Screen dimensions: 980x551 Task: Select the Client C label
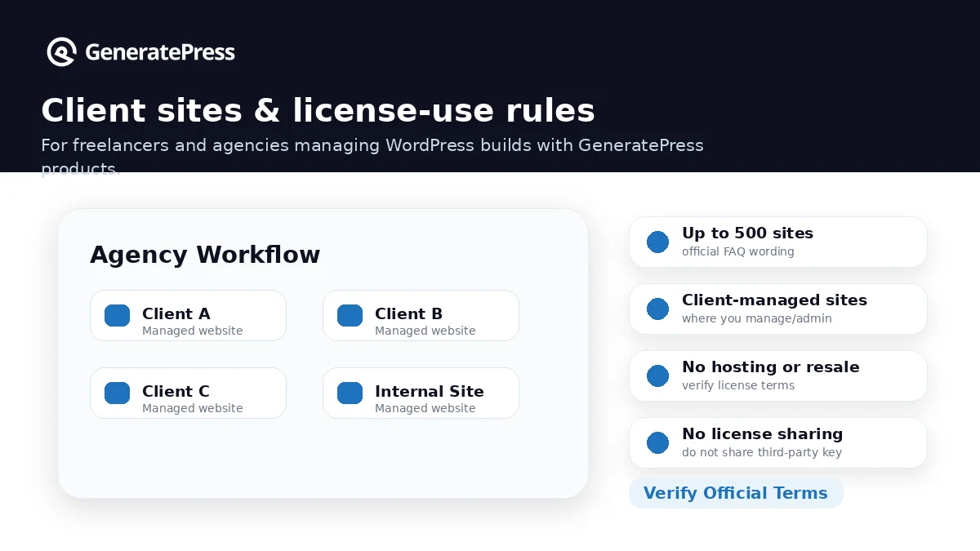pyautogui.click(x=176, y=391)
